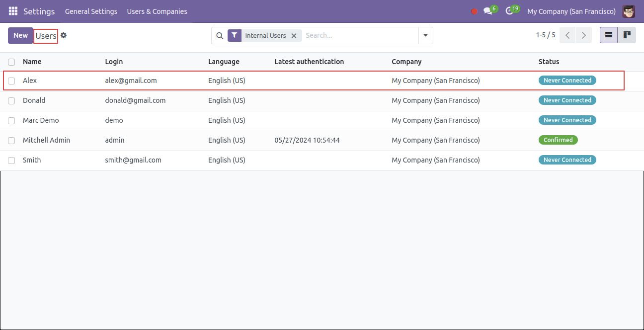Check the box for Smith
This screenshot has height=330, width=644.
11,161
